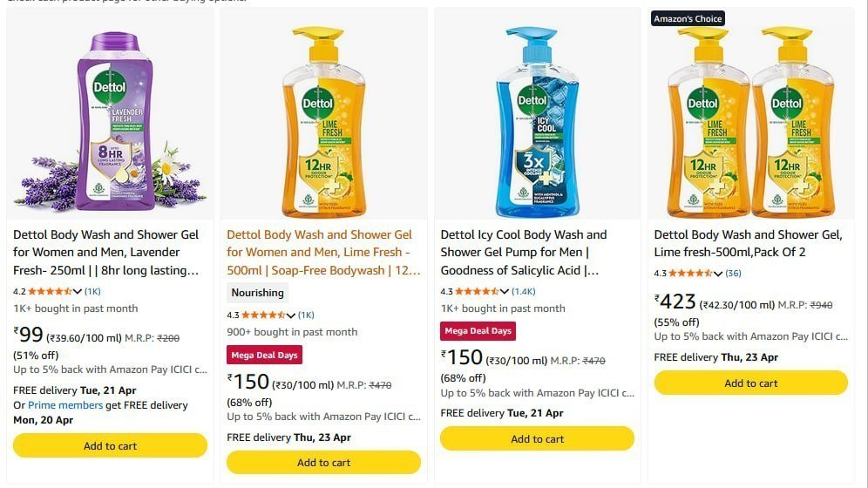Add Icy Cool body wash to cart
Viewport: 868px width, 488px height.
[537, 438]
